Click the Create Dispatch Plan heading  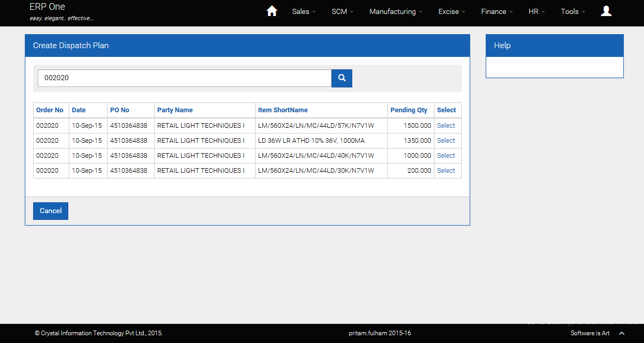[x=71, y=46]
